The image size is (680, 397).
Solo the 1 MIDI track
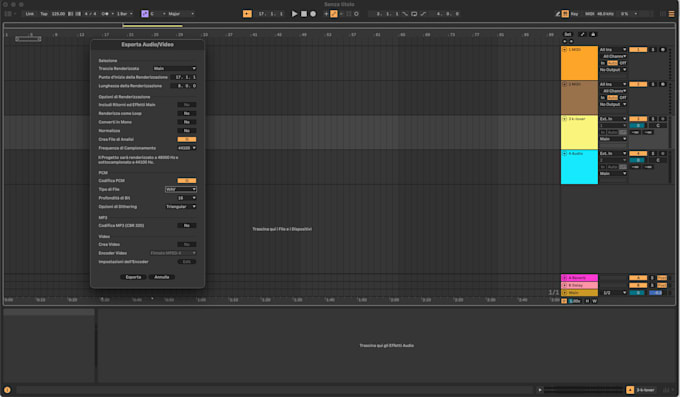653,50
